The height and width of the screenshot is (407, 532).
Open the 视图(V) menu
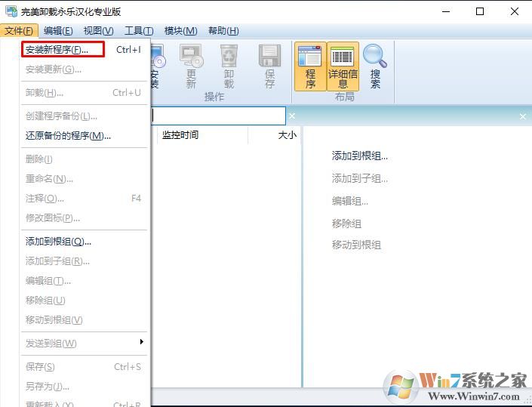coord(98,31)
